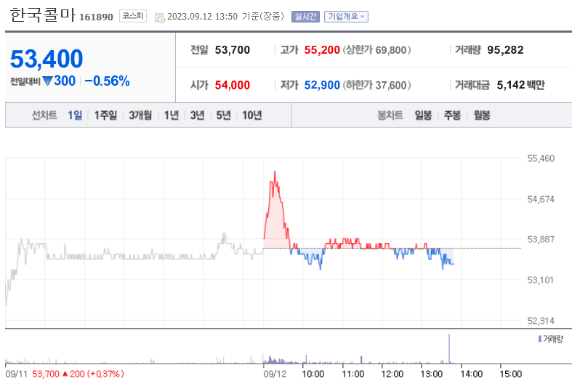Click the 15:00 time axis label
Image resolution: width=572 pixels, height=392 pixels.
pos(511,374)
